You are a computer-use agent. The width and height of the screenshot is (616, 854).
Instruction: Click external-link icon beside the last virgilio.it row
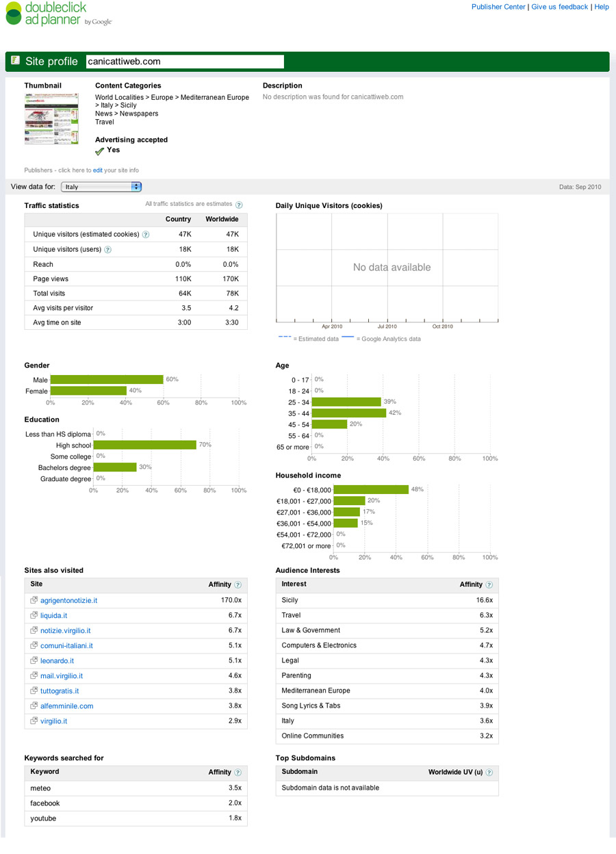pos(34,721)
